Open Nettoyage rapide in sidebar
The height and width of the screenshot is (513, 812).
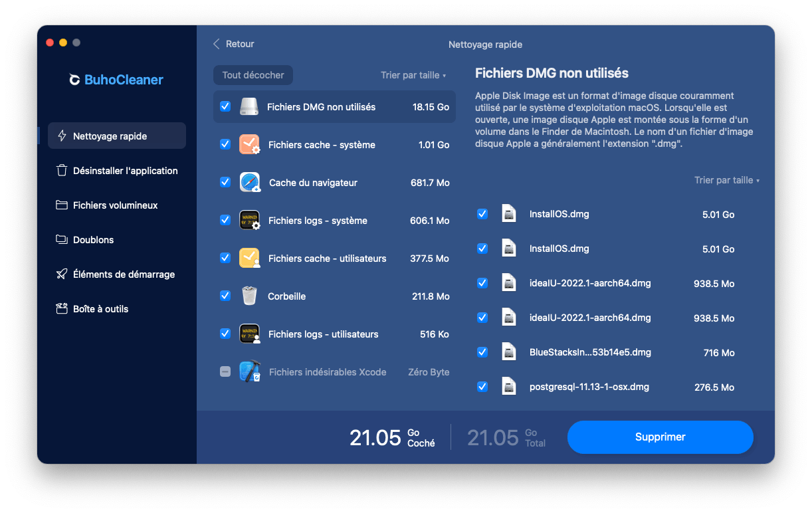[117, 136]
